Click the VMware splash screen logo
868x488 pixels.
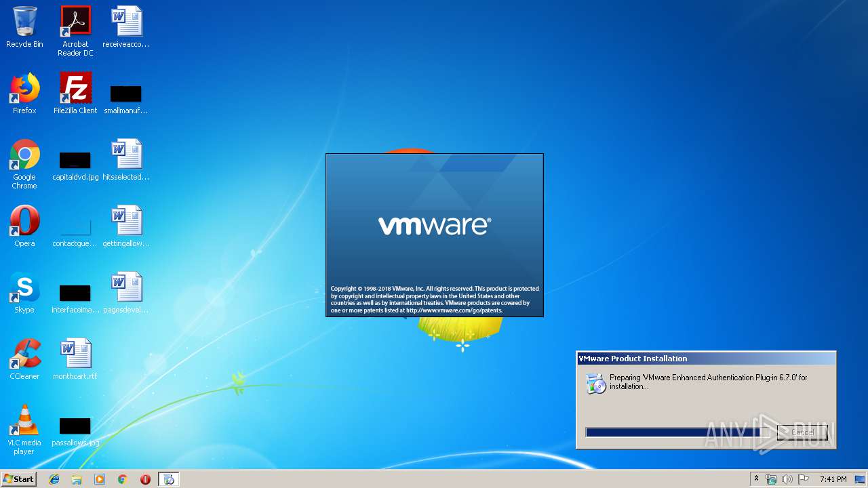point(435,226)
